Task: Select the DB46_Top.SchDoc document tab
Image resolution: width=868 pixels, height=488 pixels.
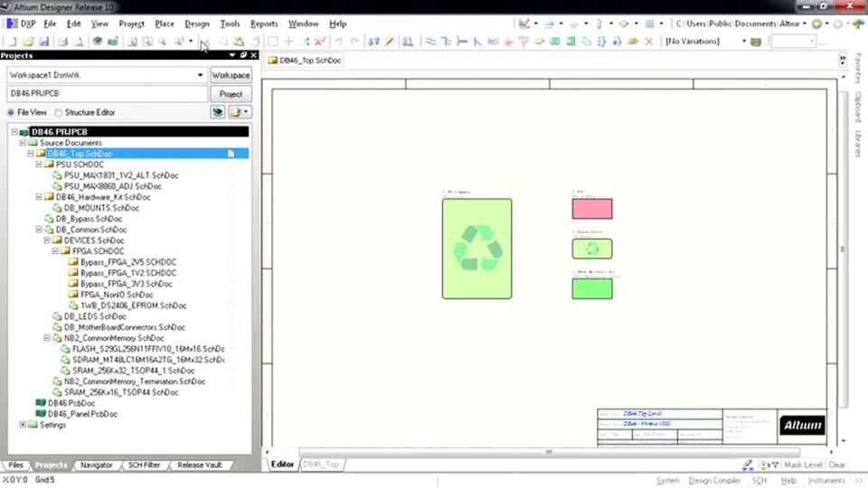Action: (x=305, y=61)
